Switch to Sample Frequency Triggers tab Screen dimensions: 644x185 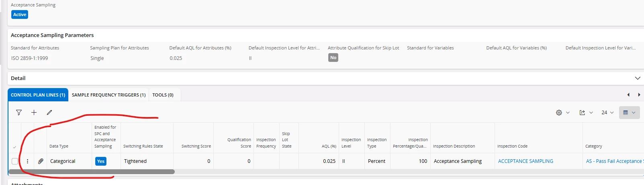point(108,95)
